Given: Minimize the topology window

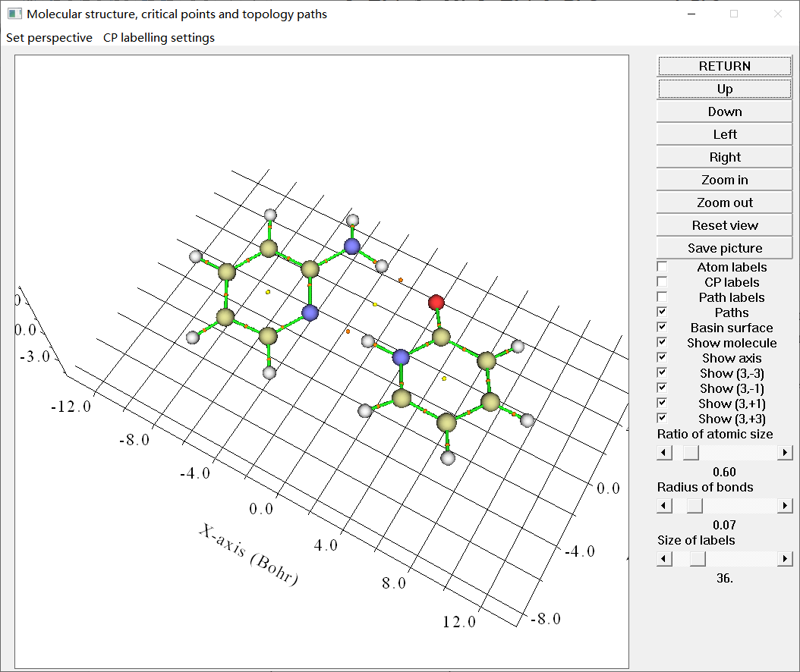Looking at the screenshot, I should point(691,14).
